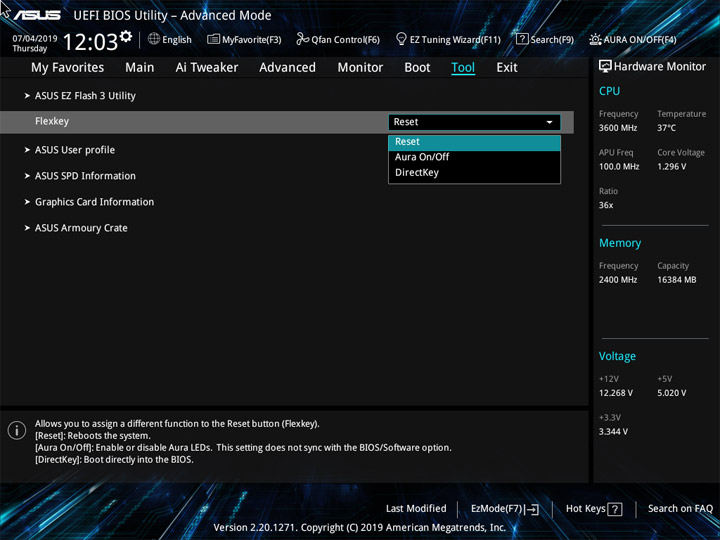720x540 pixels.
Task: Click the Ratio 36x value
Action: pos(606,205)
